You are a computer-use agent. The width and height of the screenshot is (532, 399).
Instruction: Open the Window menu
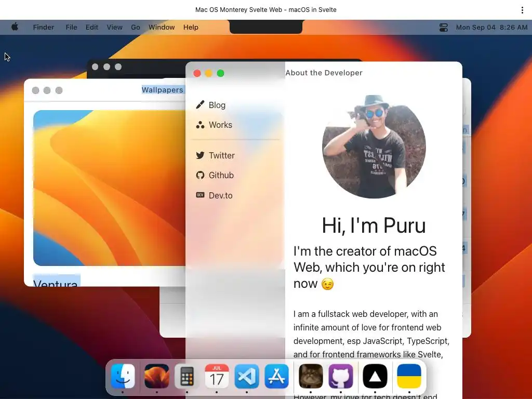coord(162,27)
